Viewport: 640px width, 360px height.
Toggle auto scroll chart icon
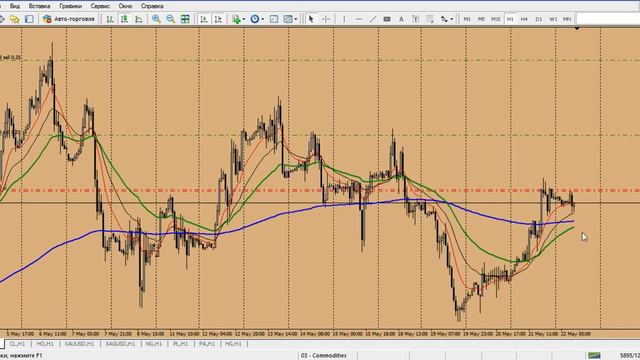204,19
